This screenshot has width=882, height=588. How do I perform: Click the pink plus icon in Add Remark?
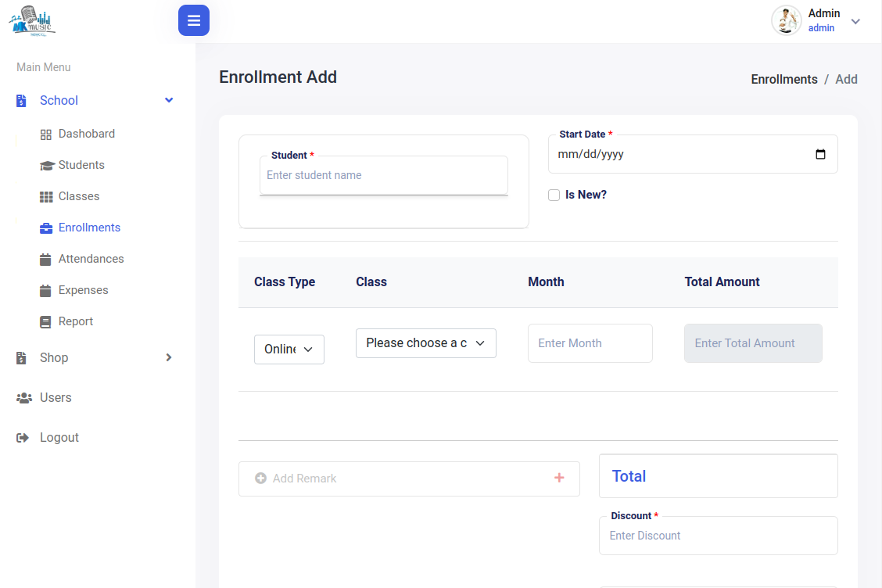pyautogui.click(x=559, y=478)
